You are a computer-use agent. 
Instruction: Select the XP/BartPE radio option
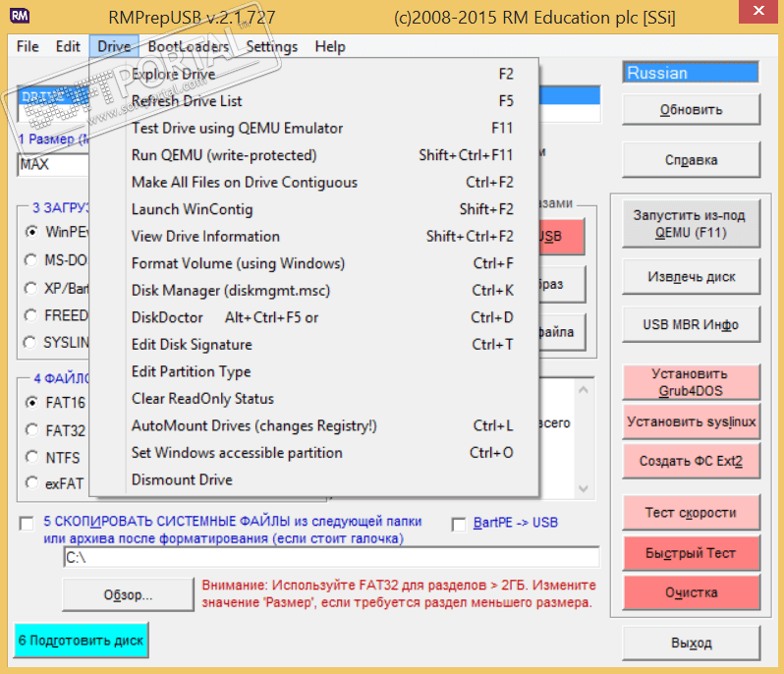coord(31,288)
